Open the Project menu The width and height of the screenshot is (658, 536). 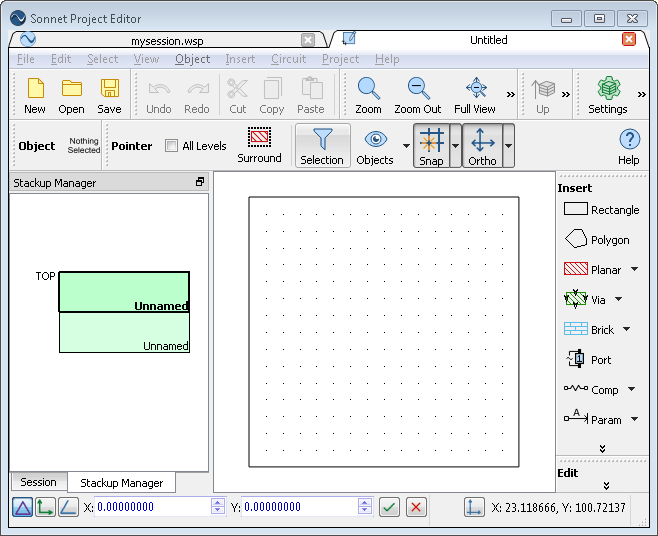click(x=340, y=59)
